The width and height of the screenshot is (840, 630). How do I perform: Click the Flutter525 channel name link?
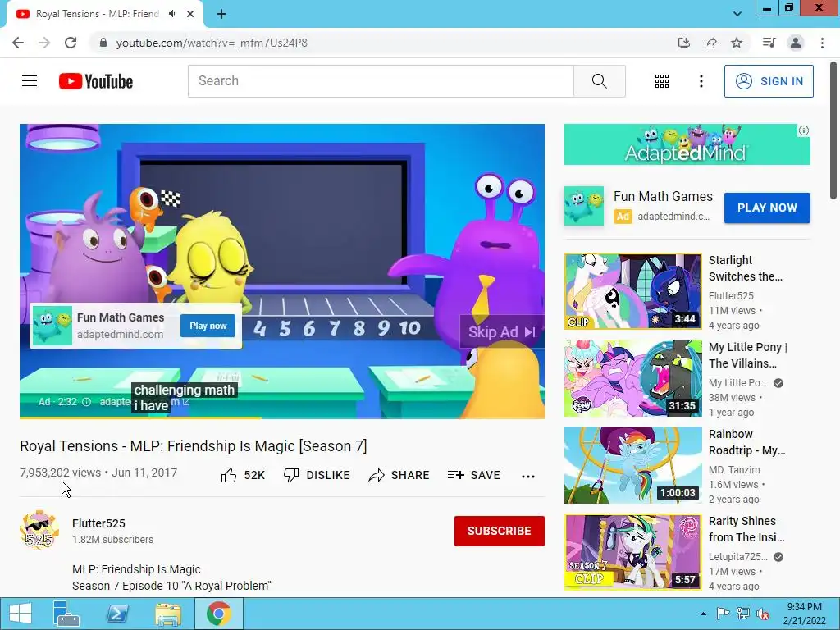tap(98, 523)
